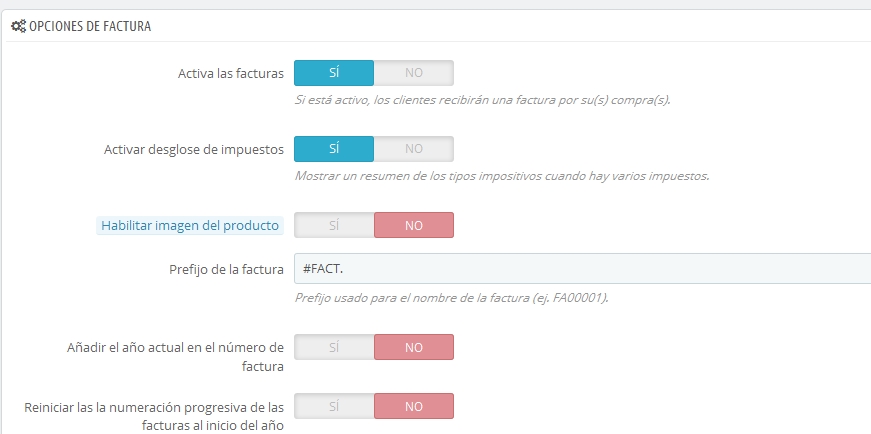Select NO for Habilitar imagen del producto
871x434 pixels.
pos(414,225)
